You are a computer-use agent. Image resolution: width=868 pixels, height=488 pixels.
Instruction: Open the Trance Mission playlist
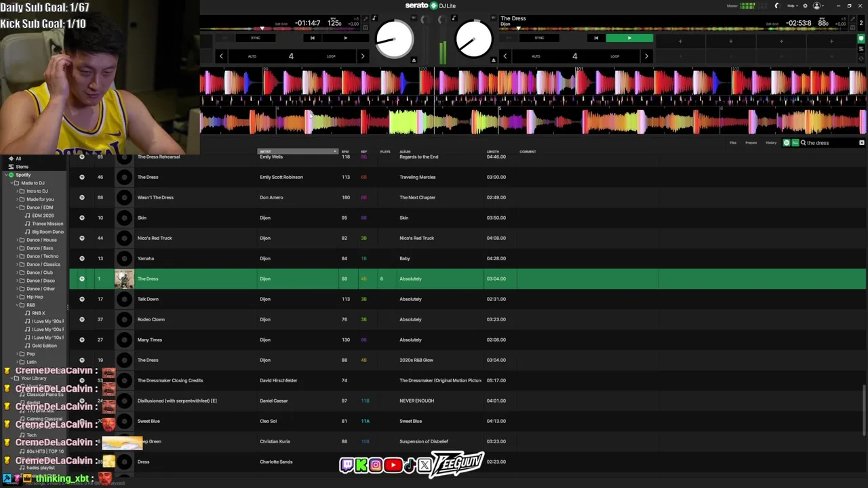click(x=47, y=224)
